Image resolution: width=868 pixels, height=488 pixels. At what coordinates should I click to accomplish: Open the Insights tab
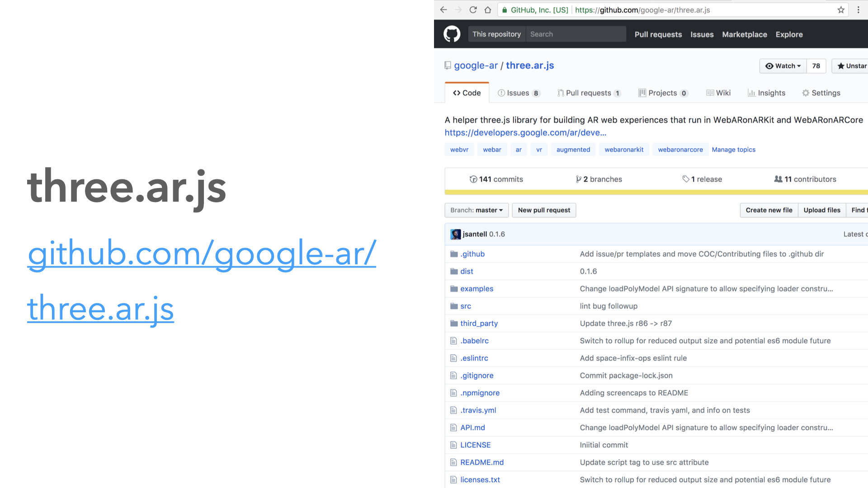click(767, 93)
